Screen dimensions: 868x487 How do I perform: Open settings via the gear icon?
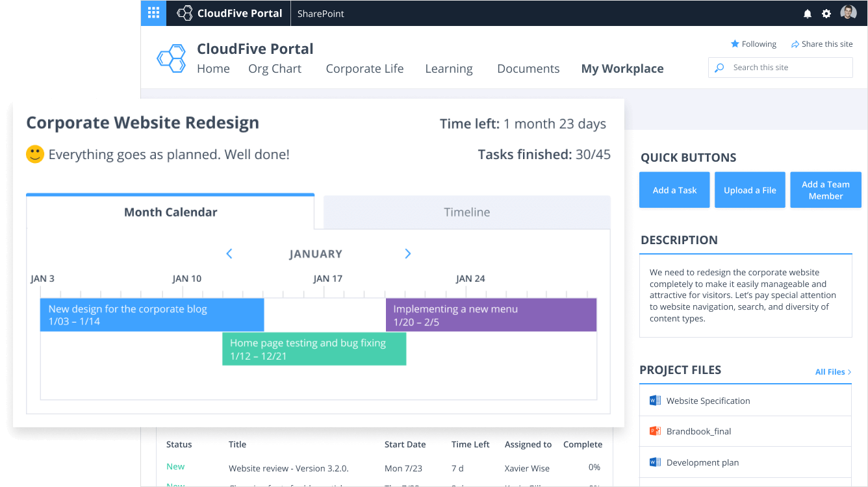826,14
